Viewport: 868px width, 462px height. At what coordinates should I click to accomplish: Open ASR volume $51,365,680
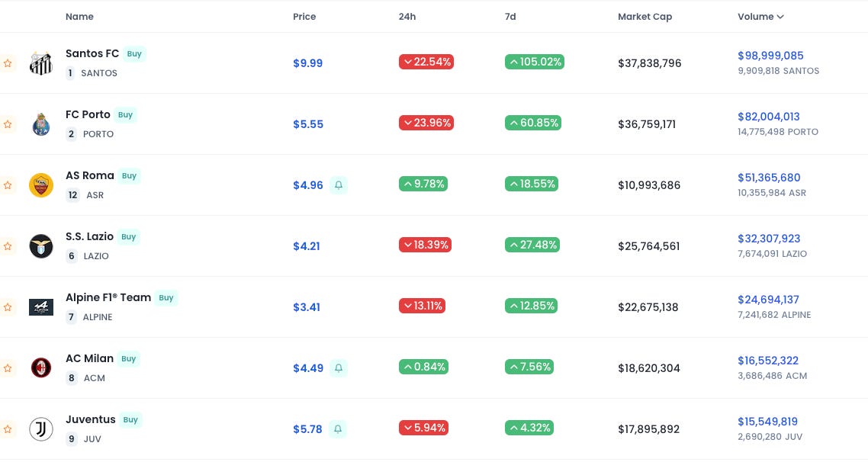(x=769, y=177)
